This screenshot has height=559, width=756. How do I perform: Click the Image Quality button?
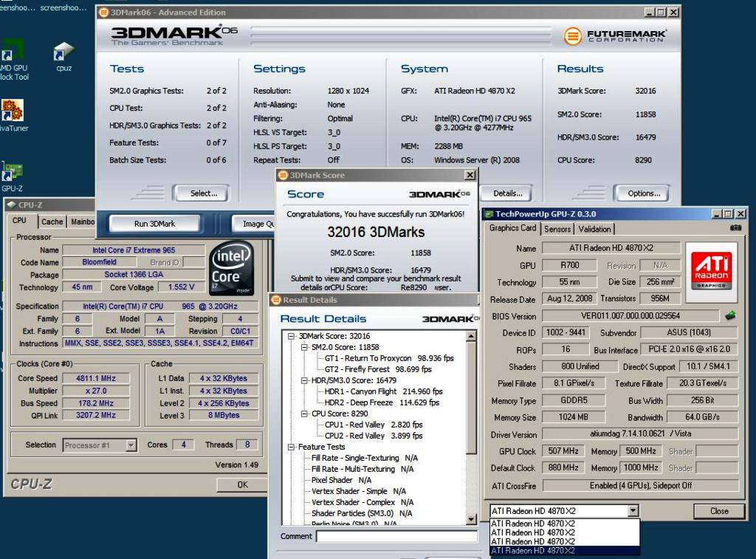pos(255,223)
